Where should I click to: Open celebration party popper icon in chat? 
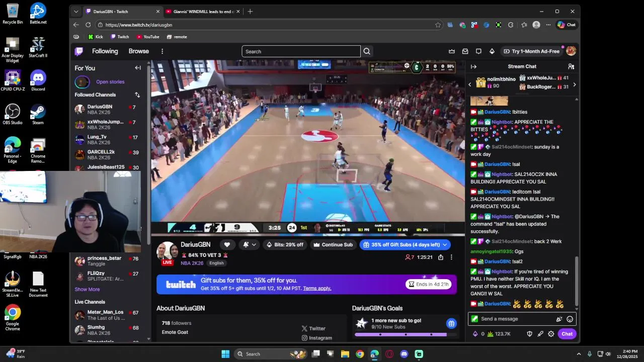pyautogui.click(x=559, y=319)
